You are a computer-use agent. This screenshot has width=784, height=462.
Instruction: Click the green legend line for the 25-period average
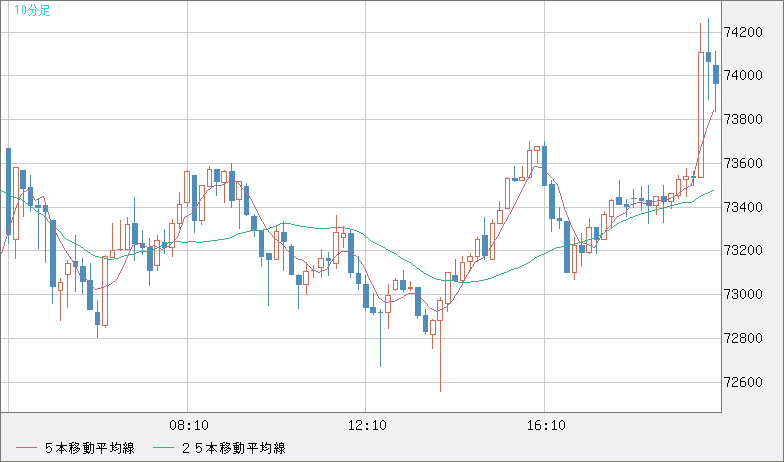pyautogui.click(x=162, y=448)
